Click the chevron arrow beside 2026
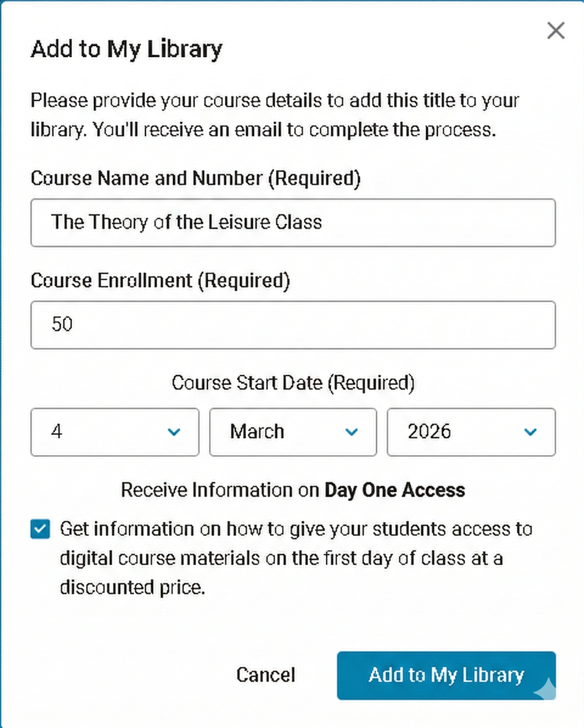Viewport: 584px width, 728px height. [x=530, y=432]
